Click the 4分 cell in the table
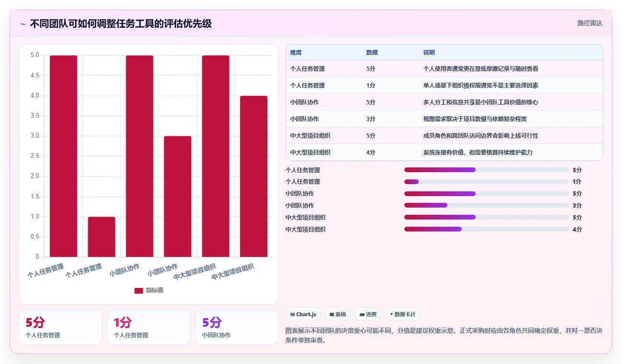 coord(371,153)
